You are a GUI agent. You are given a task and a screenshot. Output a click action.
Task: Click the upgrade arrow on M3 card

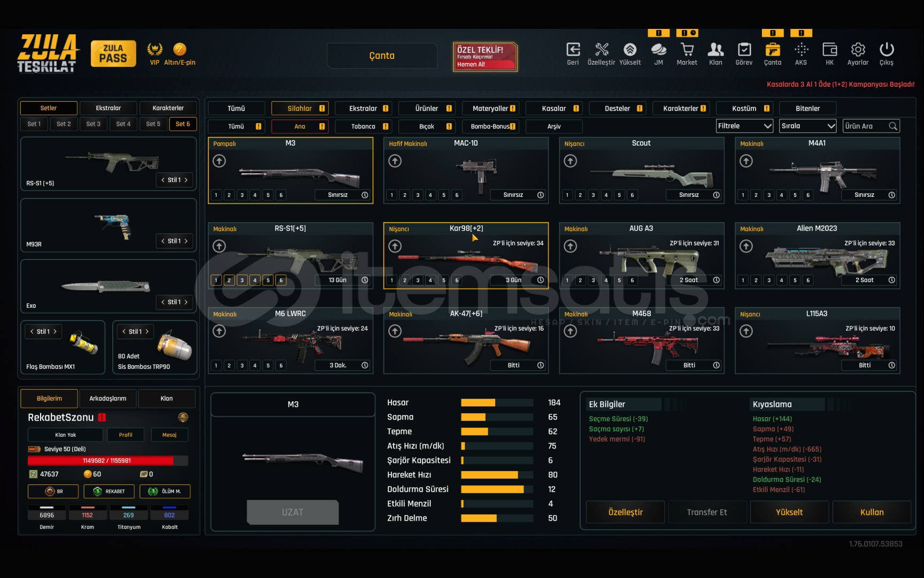219,161
